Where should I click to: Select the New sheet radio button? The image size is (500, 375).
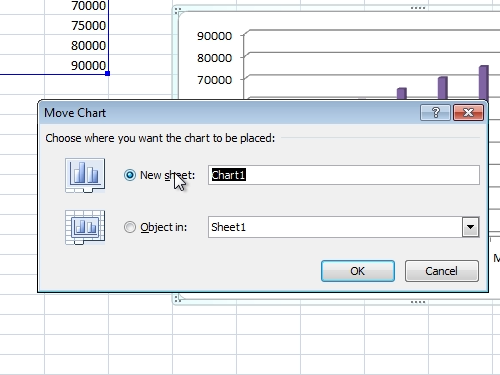[130, 175]
